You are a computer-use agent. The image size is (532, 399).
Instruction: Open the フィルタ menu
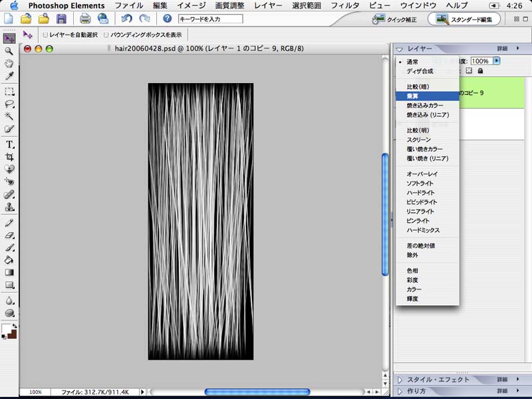coord(345,5)
